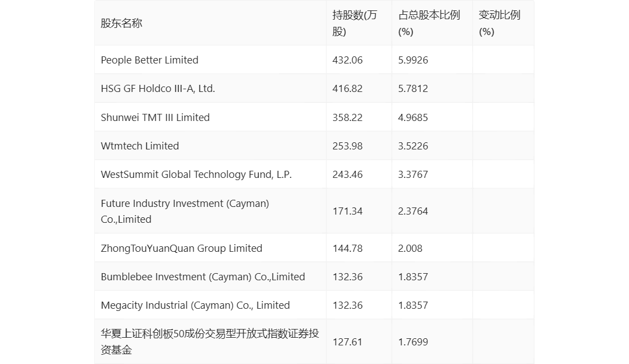Click Bumblebee Investment (Cayman) Co.,Limited
The width and height of the screenshot is (629, 364).
point(203,277)
